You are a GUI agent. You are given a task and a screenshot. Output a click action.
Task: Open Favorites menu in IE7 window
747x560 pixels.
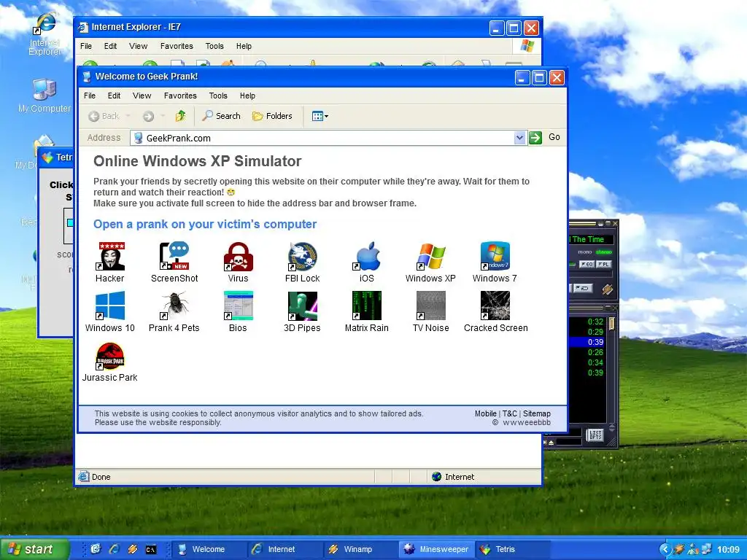click(177, 46)
